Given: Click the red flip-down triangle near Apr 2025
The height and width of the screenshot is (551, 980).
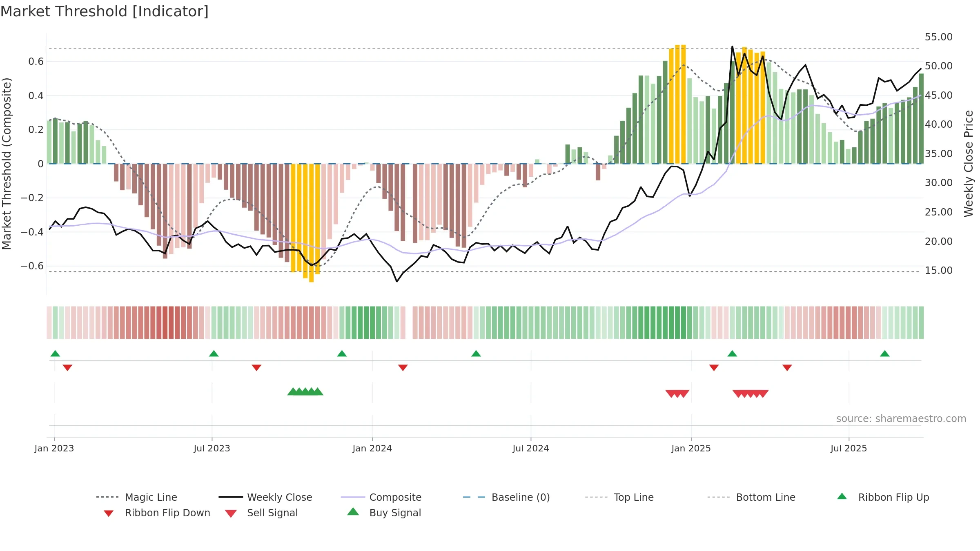Looking at the screenshot, I should (x=787, y=368).
